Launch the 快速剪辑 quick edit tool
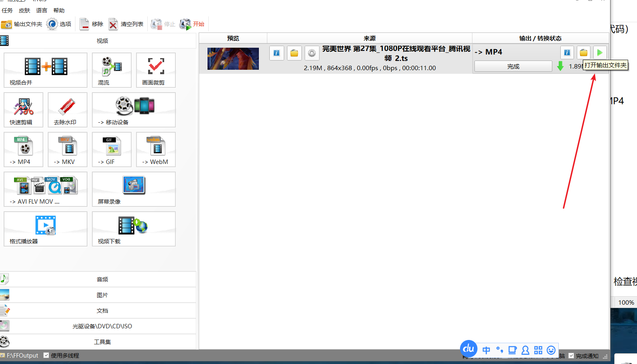This screenshot has width=637, height=364. (x=23, y=110)
